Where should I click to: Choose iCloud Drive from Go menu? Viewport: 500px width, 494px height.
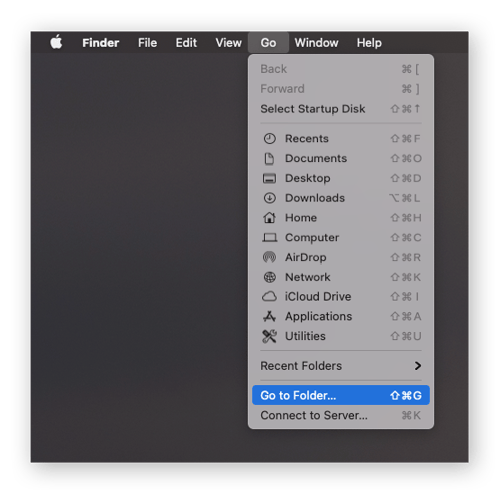(341, 296)
